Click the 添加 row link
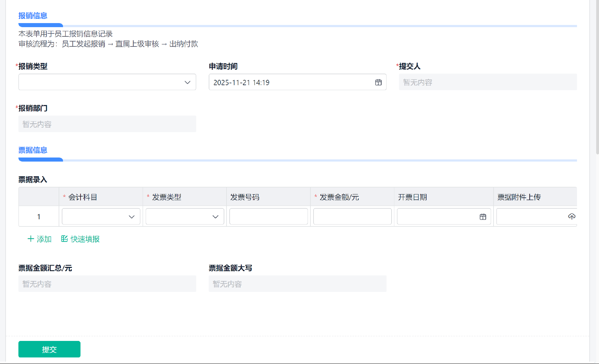The image size is (599, 364). 44,239
